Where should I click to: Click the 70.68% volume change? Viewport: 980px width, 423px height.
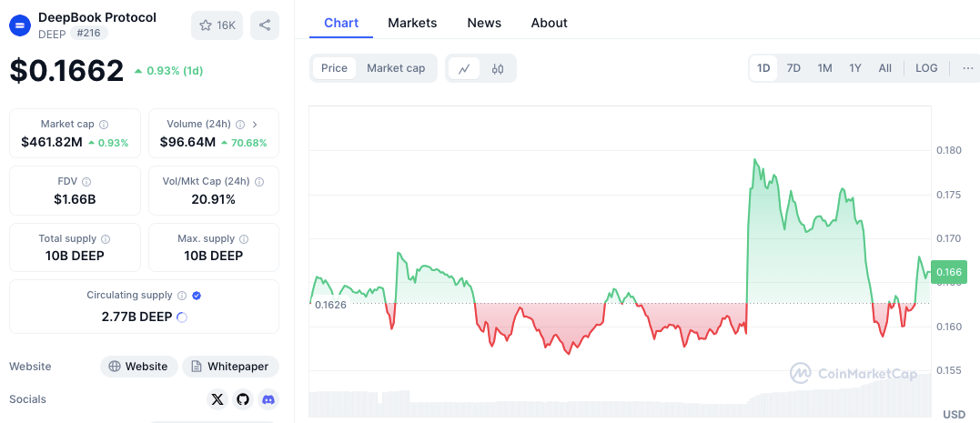pyautogui.click(x=245, y=143)
